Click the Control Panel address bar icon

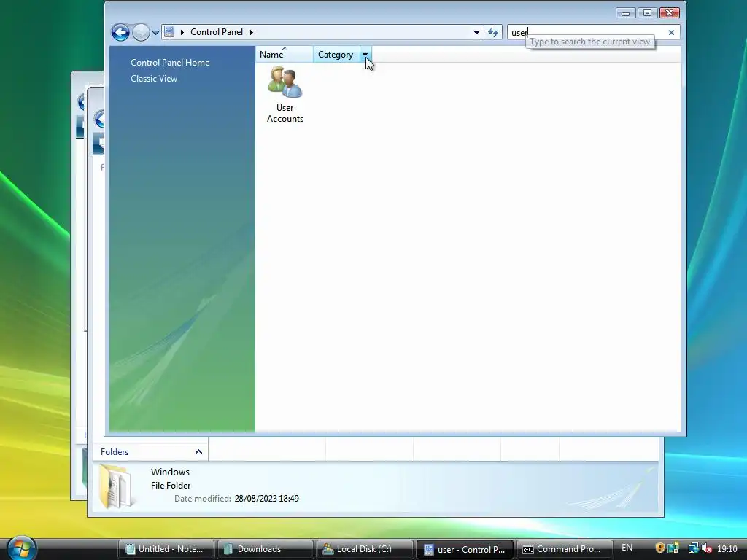(x=169, y=32)
